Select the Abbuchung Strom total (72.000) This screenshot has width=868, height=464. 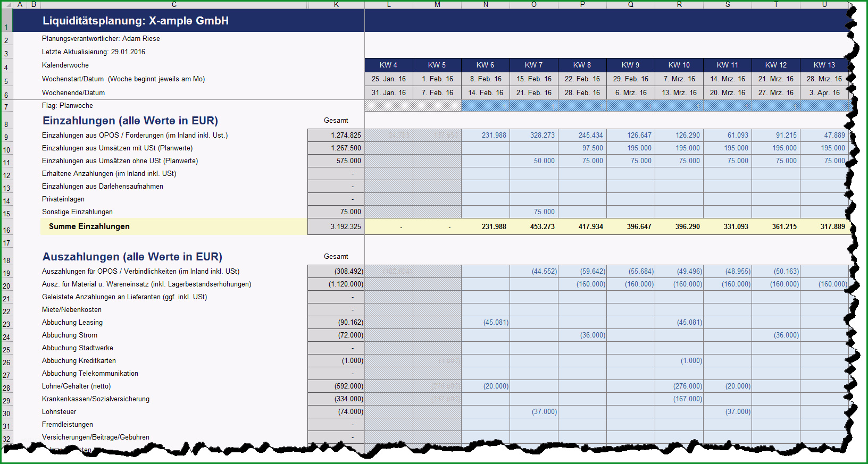[336, 335]
